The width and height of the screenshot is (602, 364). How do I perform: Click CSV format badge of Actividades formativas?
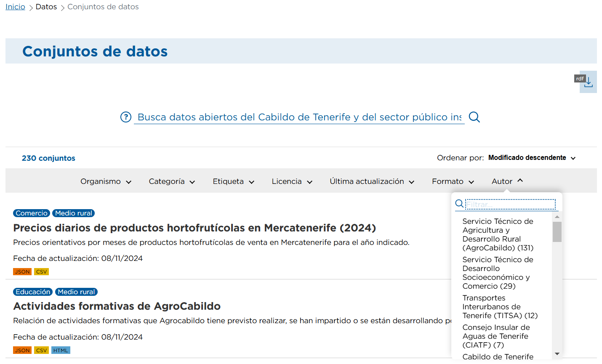pyautogui.click(x=42, y=350)
